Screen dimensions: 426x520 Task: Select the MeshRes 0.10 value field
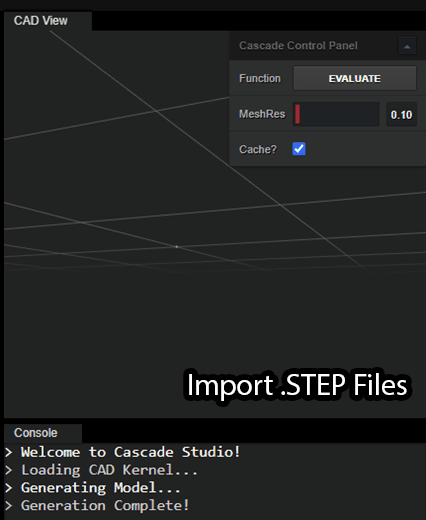[x=401, y=115]
